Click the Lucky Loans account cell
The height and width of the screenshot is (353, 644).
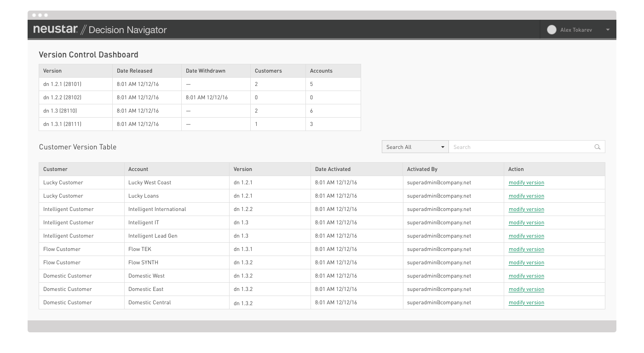tap(177, 196)
